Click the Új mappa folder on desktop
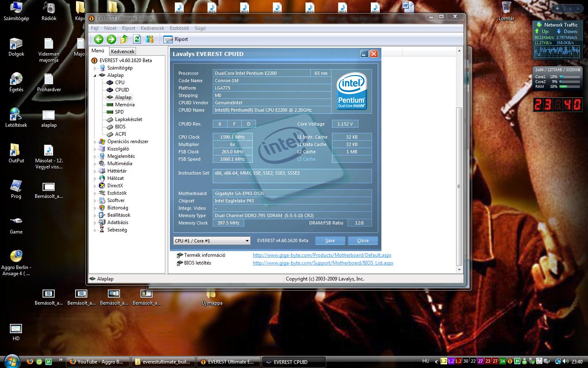This screenshot has width=588, height=368. pos(212,298)
